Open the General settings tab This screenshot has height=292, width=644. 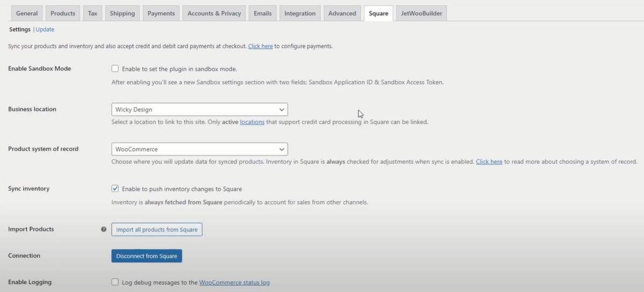(x=27, y=13)
